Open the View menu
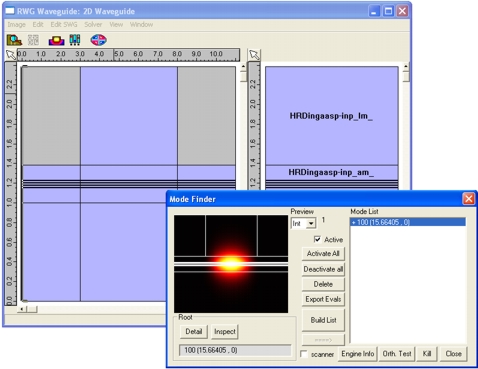This screenshot has height=369, width=478. tap(116, 24)
